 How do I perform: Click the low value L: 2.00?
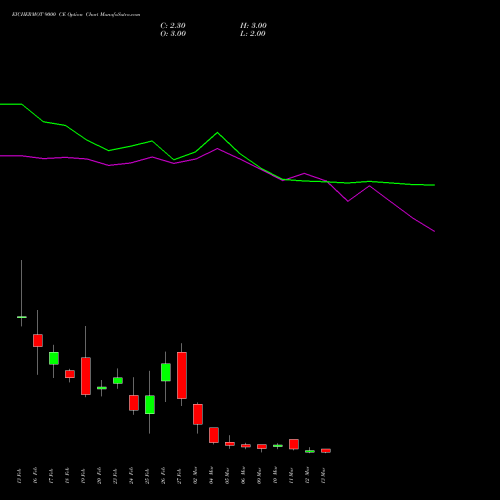[x=253, y=34]
